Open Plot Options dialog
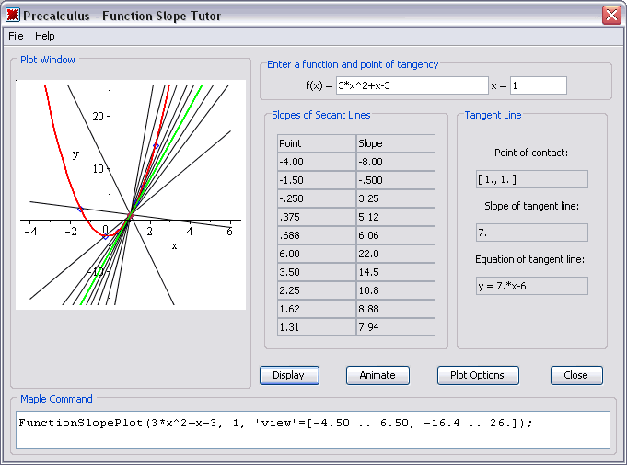This screenshot has height=465, width=627. point(477,376)
